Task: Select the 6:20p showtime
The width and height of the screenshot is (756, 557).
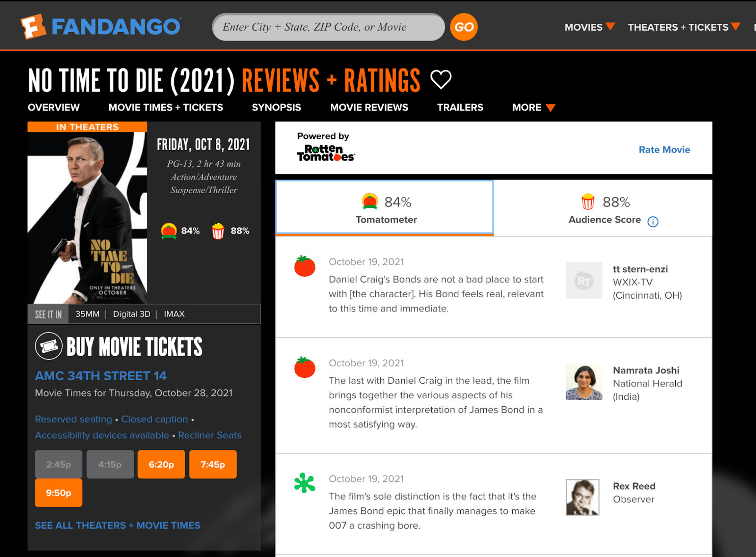Action: 161,464
